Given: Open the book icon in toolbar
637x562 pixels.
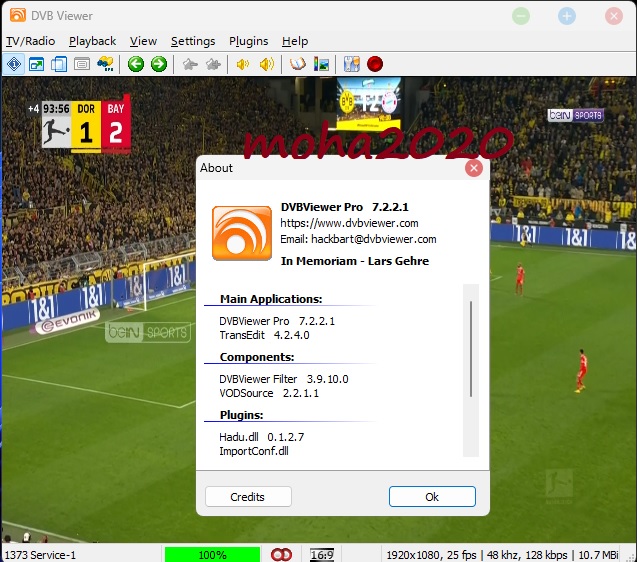Looking at the screenshot, I should pyautogui.click(x=297, y=64).
